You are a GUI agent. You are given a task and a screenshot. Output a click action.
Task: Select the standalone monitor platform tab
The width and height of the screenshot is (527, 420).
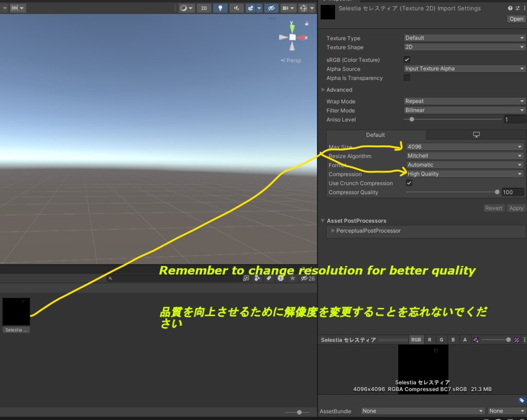tap(476, 135)
